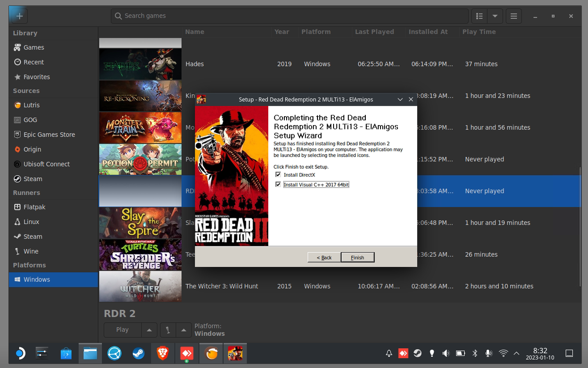Screen dimensions: 588x368
Task: Select the Favorites star icon in sidebar
Action: tap(17, 77)
